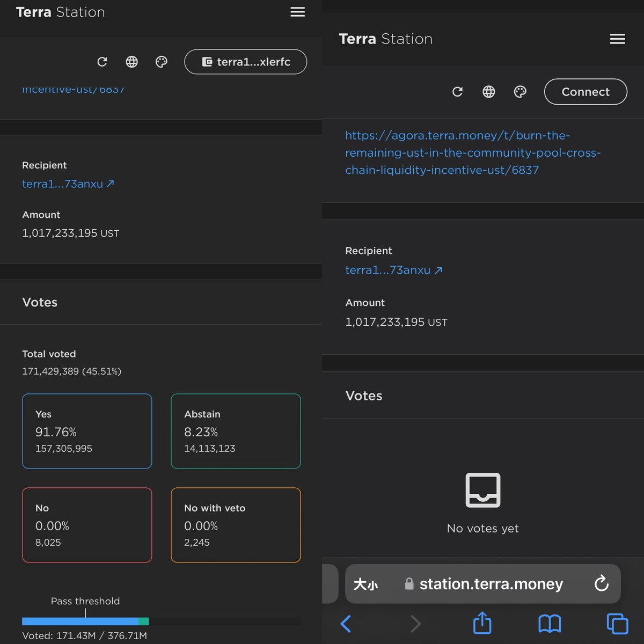This screenshot has width=644, height=644.
Task: Click amount 1,017,233,195 UST in right panel
Action: pos(396,322)
